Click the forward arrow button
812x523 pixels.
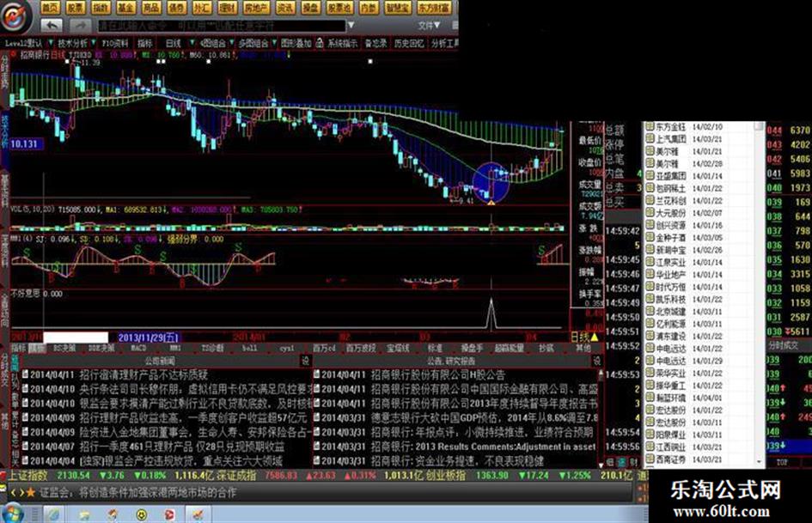coord(80,25)
